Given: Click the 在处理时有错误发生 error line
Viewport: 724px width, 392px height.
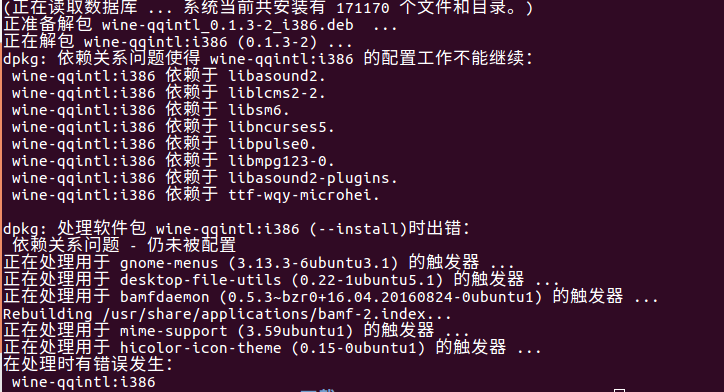Looking at the screenshot, I should click(x=87, y=365).
